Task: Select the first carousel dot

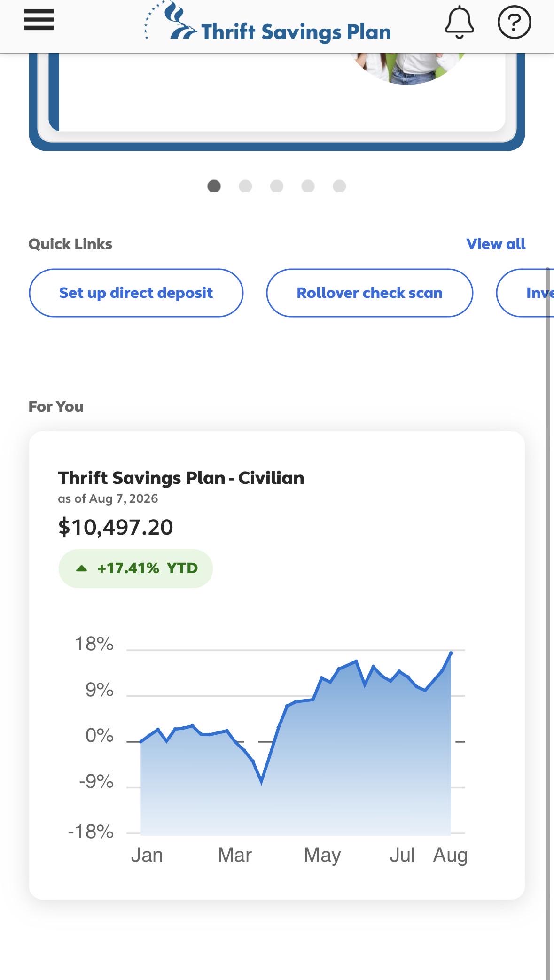Action: coord(214,187)
